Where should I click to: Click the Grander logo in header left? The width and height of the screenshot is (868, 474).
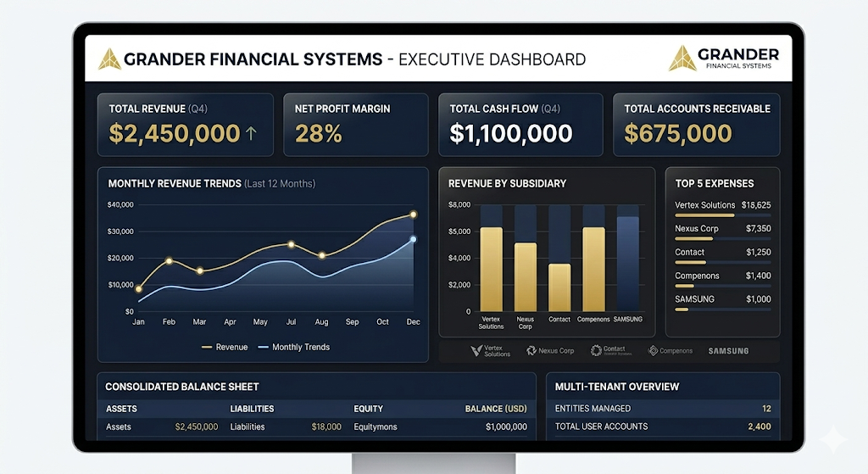pos(109,59)
